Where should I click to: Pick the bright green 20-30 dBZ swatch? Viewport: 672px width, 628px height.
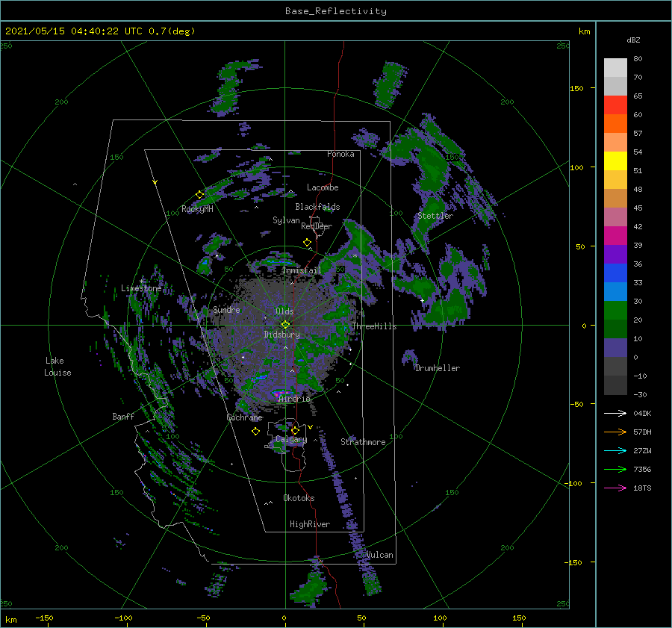(x=615, y=311)
